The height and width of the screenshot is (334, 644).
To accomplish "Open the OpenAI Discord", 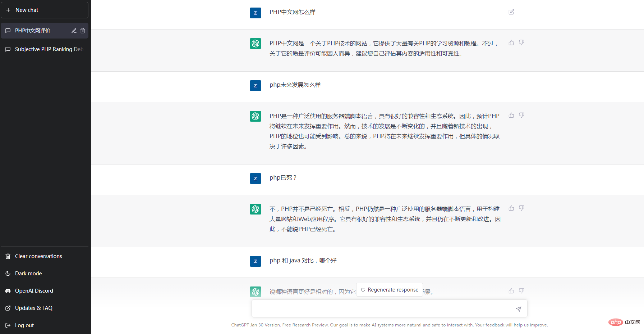I will [x=34, y=290].
